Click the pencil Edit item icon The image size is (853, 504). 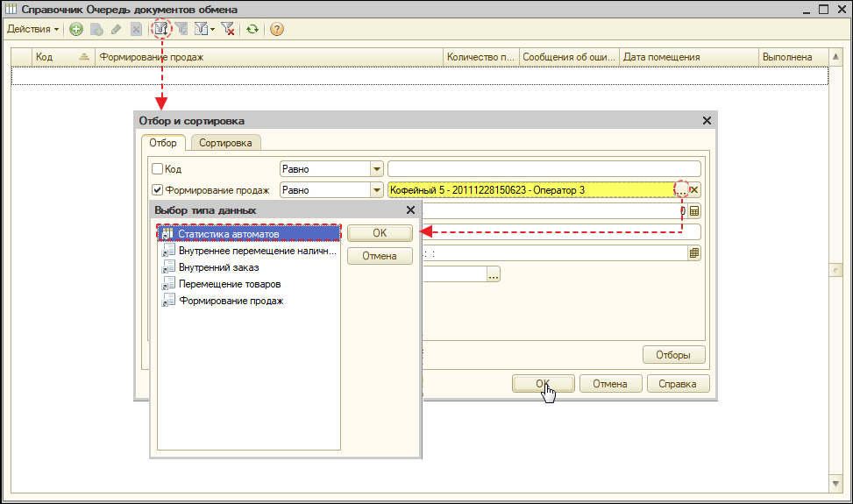[117, 29]
